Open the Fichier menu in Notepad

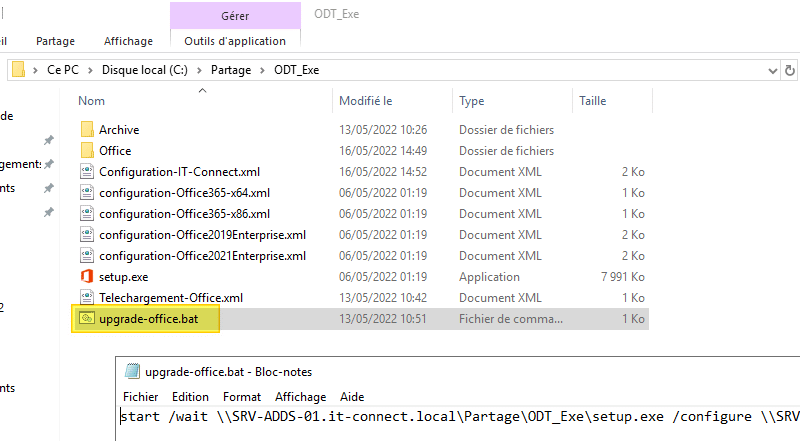141,396
